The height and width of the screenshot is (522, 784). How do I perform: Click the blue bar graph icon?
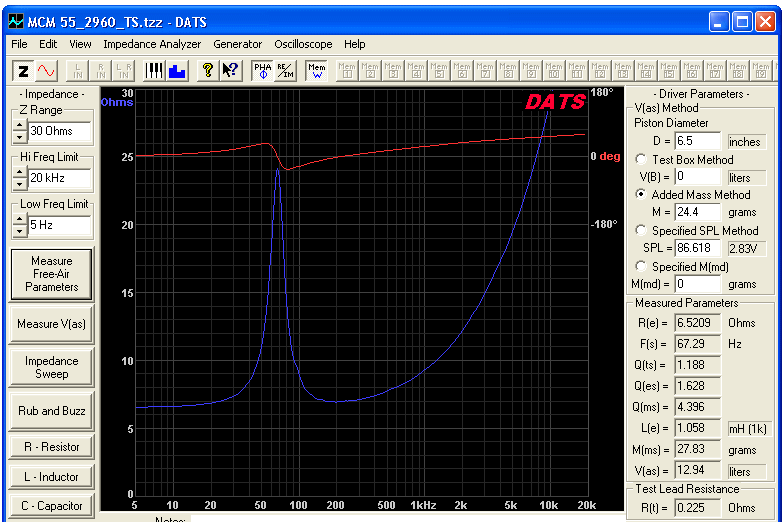[177, 71]
